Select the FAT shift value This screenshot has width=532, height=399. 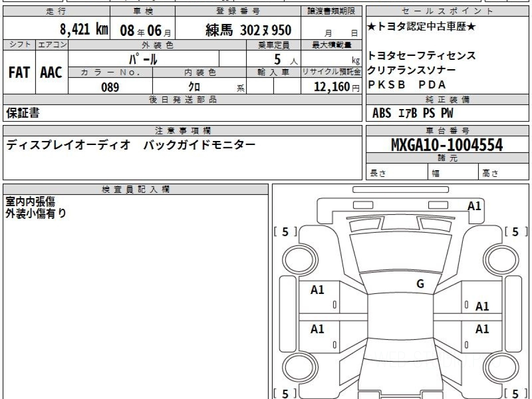click(x=19, y=72)
